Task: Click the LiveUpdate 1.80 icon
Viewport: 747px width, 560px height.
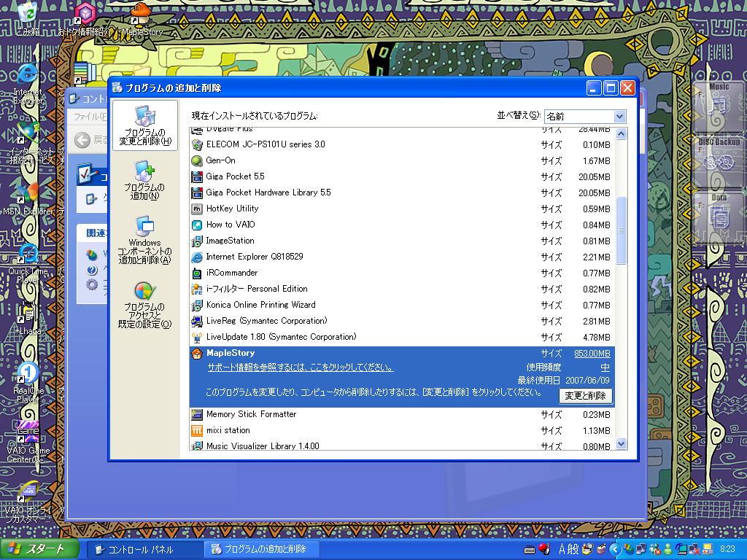Action: pos(197,337)
